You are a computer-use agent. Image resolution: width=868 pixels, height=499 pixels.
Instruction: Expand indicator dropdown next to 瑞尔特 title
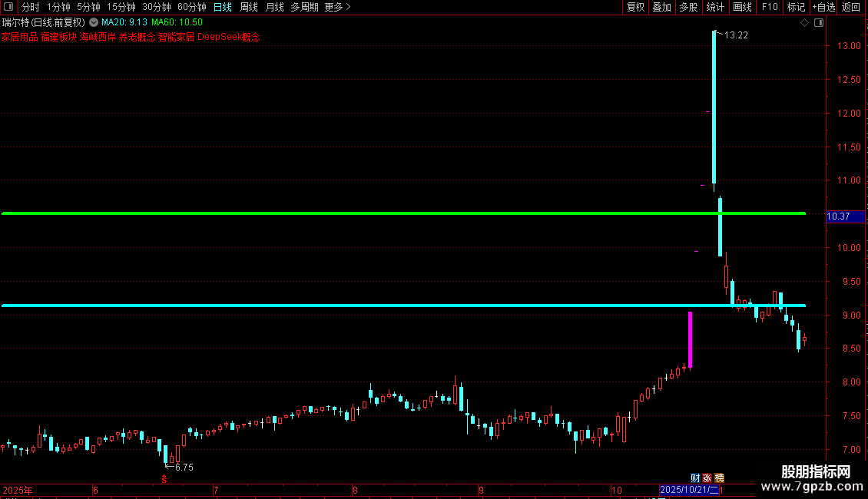pos(94,22)
